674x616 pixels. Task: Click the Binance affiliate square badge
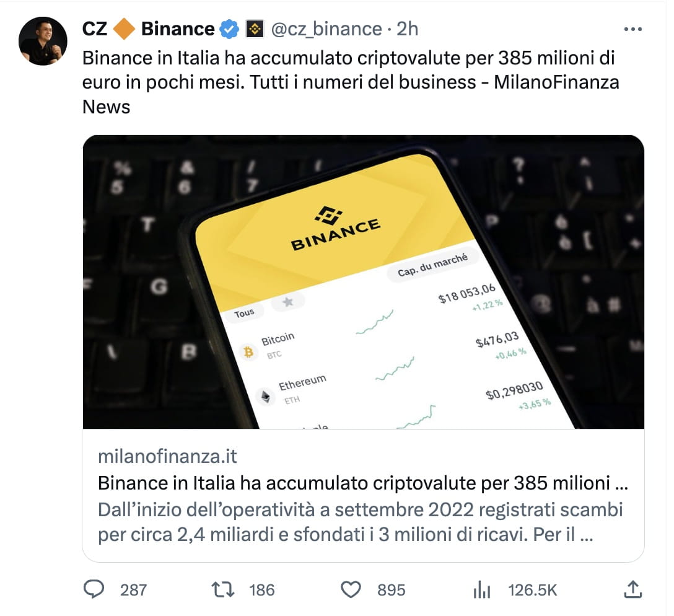[x=253, y=29]
